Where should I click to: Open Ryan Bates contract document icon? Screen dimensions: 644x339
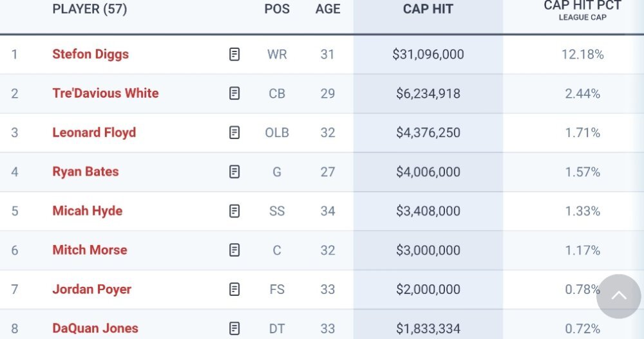234,172
